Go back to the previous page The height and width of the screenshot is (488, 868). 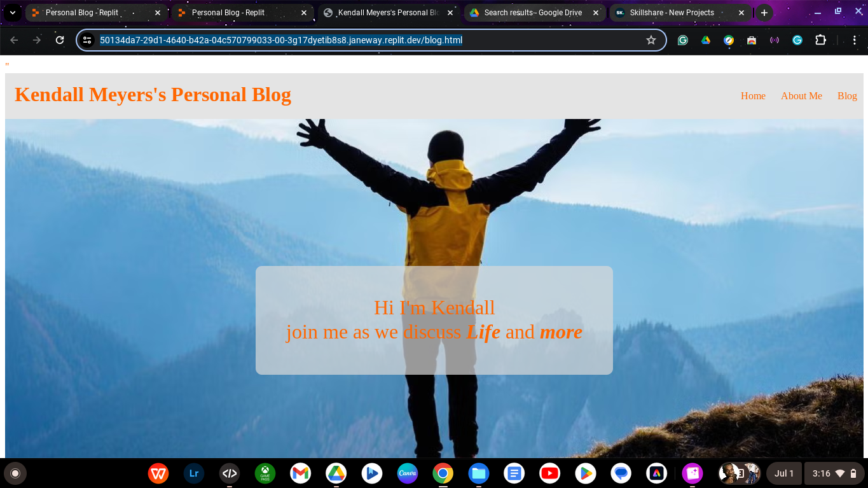point(14,40)
